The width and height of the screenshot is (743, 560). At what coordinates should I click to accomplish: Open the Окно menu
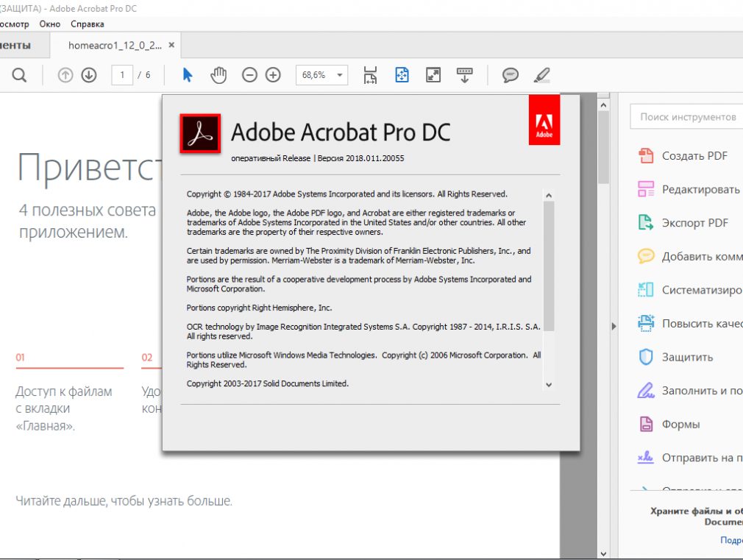(x=50, y=24)
